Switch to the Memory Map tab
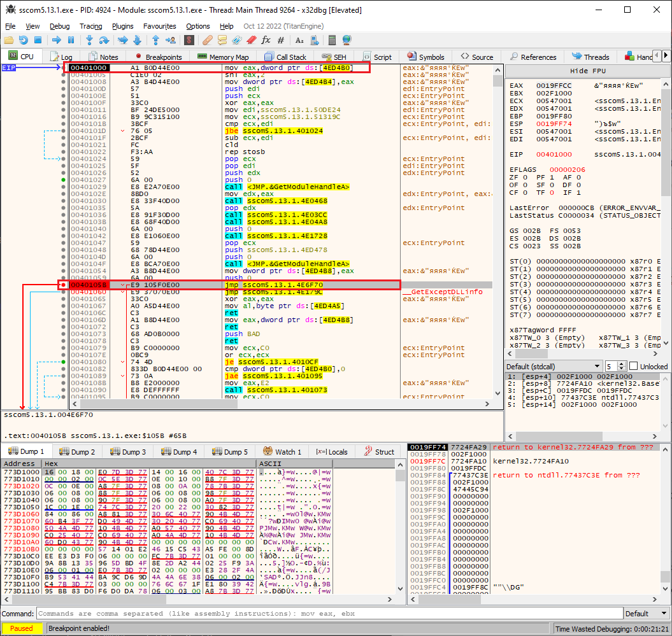 pyautogui.click(x=226, y=57)
